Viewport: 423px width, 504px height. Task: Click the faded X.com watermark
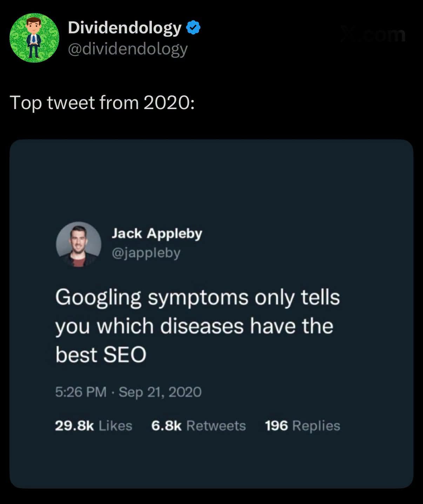point(373,35)
